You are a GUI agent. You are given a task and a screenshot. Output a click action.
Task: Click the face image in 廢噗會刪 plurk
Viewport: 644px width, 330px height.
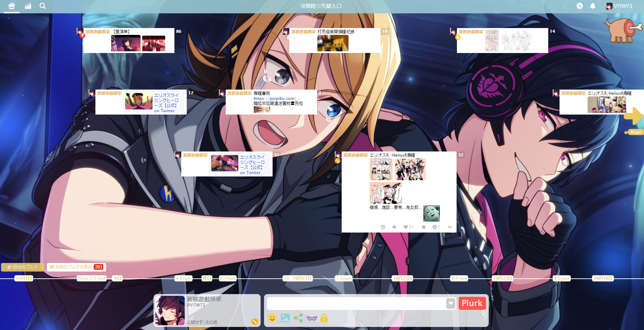coord(262,109)
